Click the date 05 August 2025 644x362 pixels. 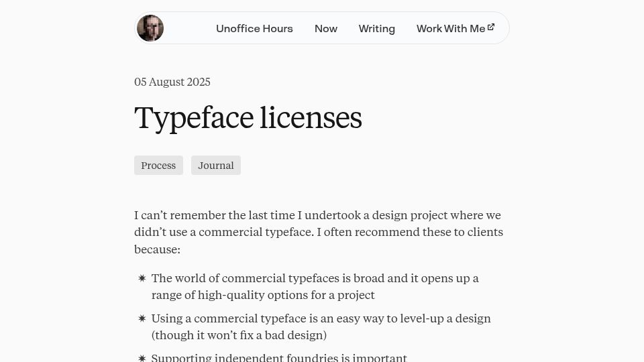[x=172, y=82]
